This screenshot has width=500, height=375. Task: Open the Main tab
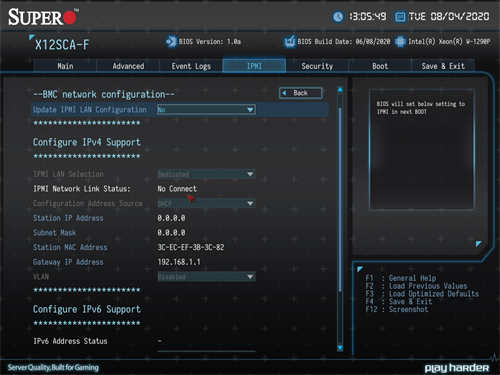[65, 66]
